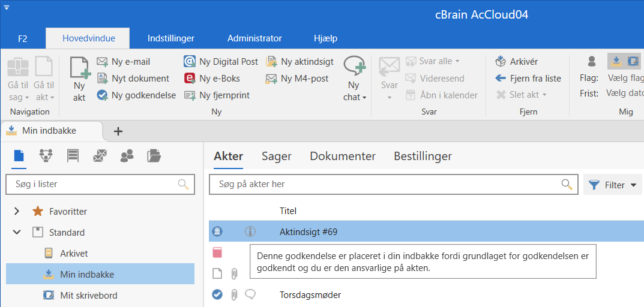The image size is (644, 307).
Task: Open the Sager tab
Action: tap(276, 156)
